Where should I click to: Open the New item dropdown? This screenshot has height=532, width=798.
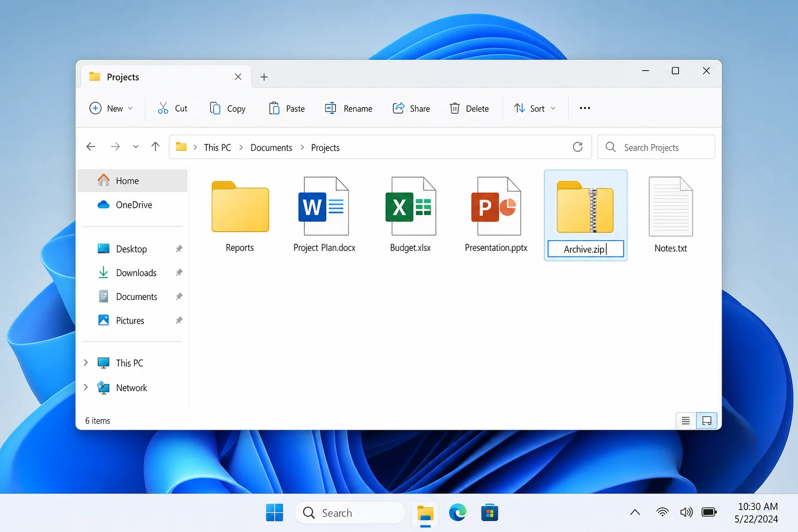pyautogui.click(x=111, y=108)
